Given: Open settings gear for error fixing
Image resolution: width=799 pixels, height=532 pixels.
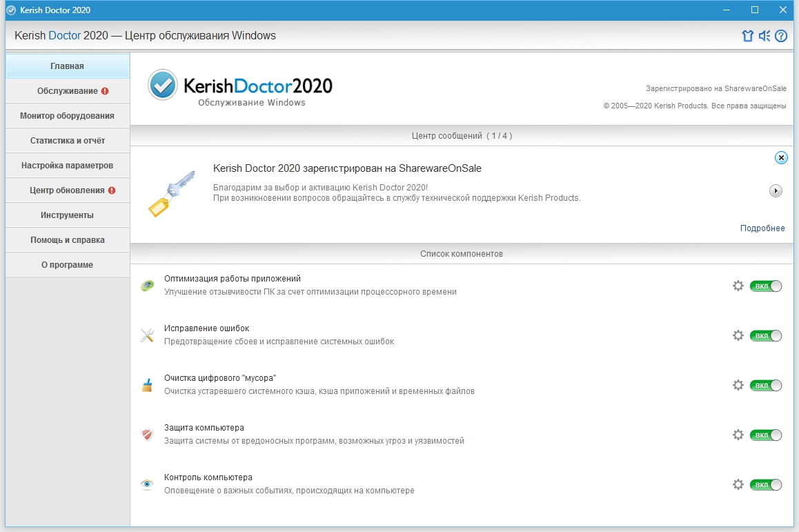Looking at the screenshot, I should (738, 335).
